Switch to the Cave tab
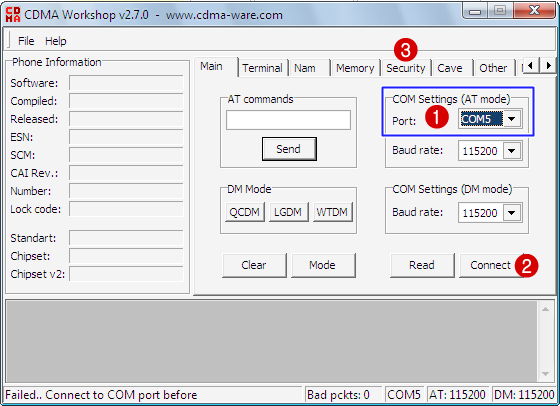The width and height of the screenshot is (560, 406). pos(452,68)
